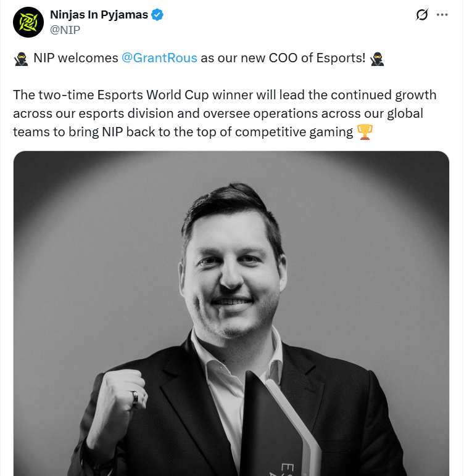Click the blue verified badge
Image resolution: width=464 pixels, height=476 pixels.
pos(157,15)
